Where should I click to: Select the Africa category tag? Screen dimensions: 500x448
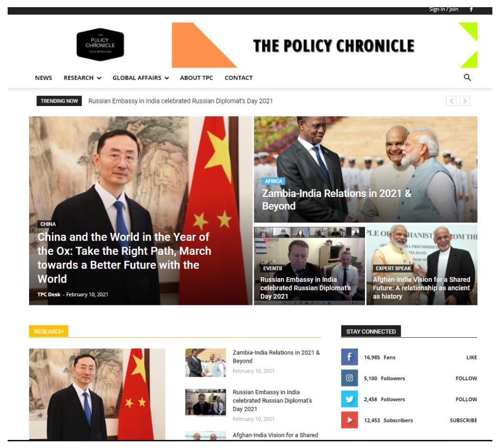pos(273,181)
